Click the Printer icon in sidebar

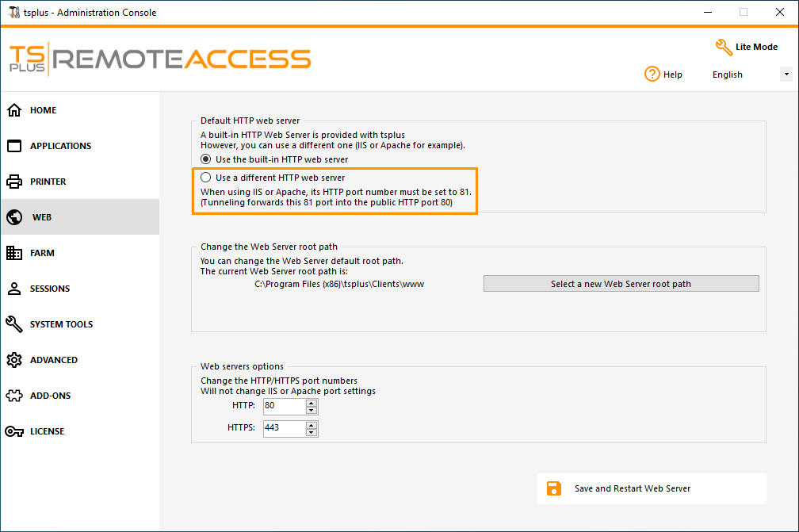click(14, 182)
